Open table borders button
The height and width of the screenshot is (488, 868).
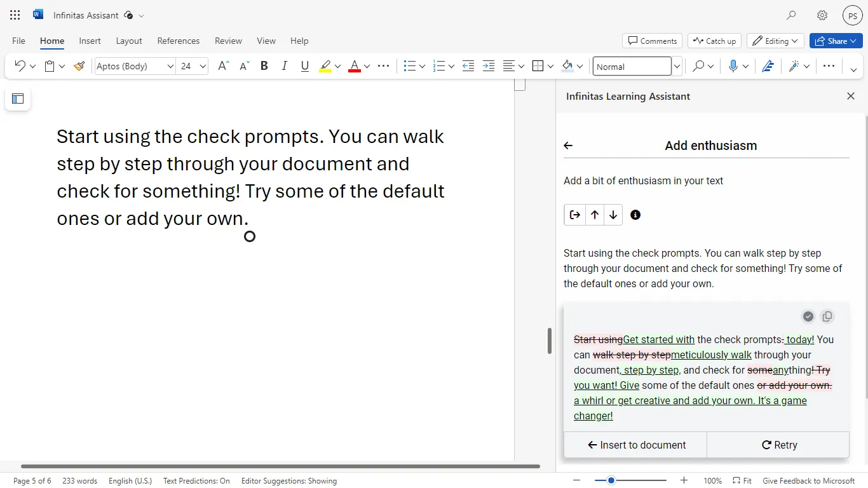point(538,66)
